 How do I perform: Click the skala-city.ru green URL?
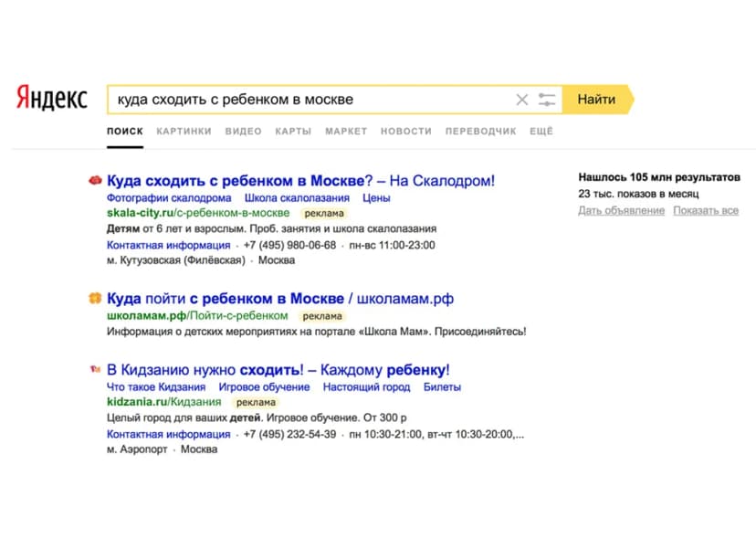198,213
